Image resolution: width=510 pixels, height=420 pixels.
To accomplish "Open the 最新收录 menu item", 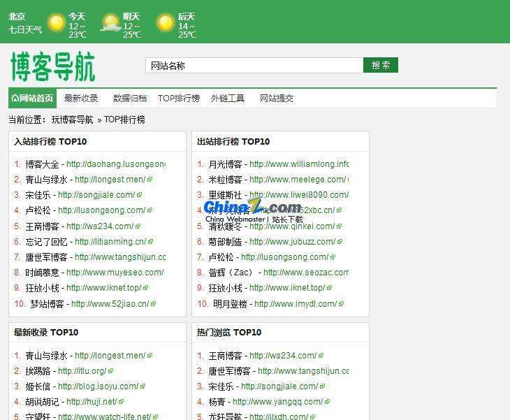I will click(81, 99).
